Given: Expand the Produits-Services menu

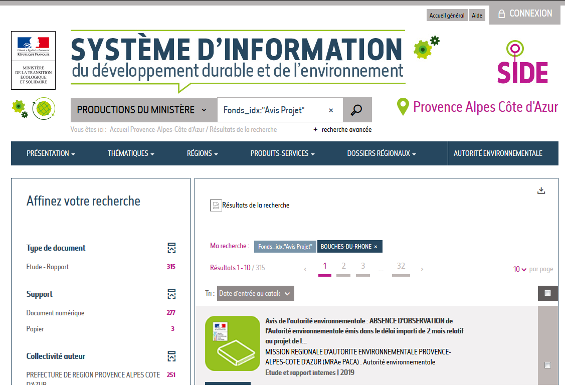Looking at the screenshot, I should point(283,153).
